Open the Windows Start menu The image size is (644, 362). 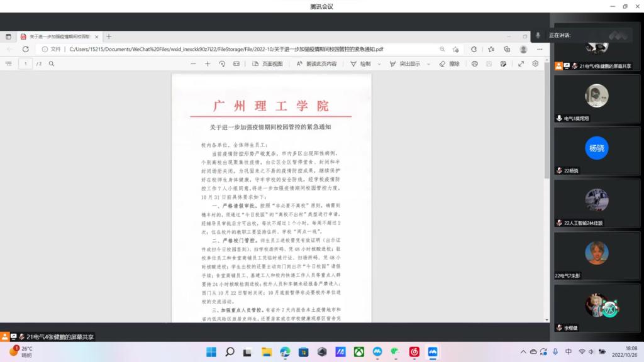click(213, 352)
